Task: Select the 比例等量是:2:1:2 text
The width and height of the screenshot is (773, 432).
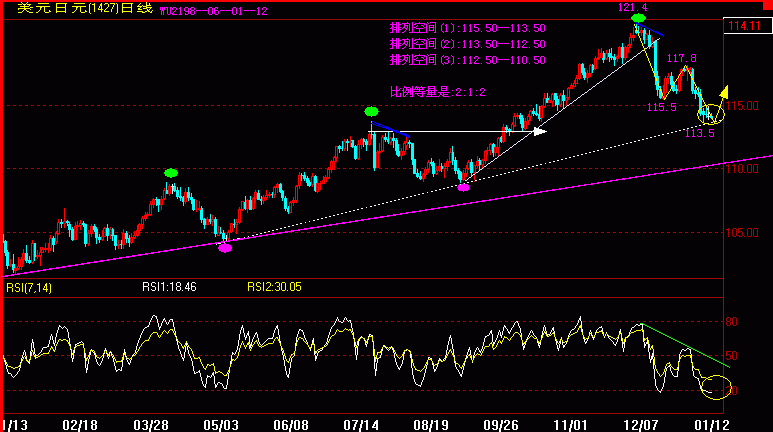Action: coord(438,92)
